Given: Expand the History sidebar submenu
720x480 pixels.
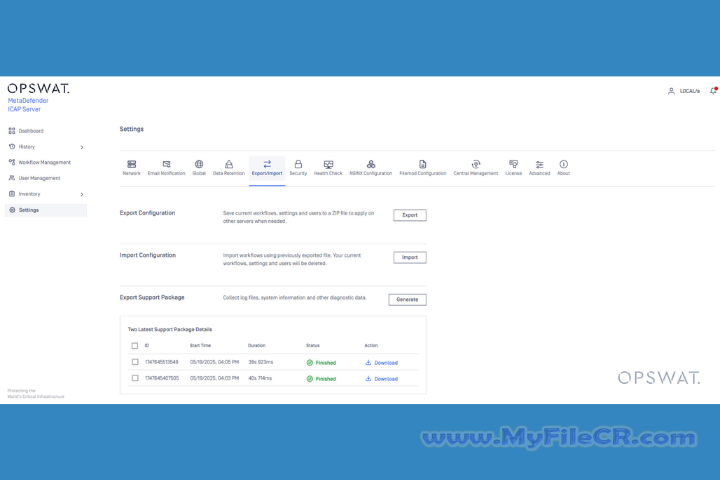Looking at the screenshot, I should pos(82,147).
